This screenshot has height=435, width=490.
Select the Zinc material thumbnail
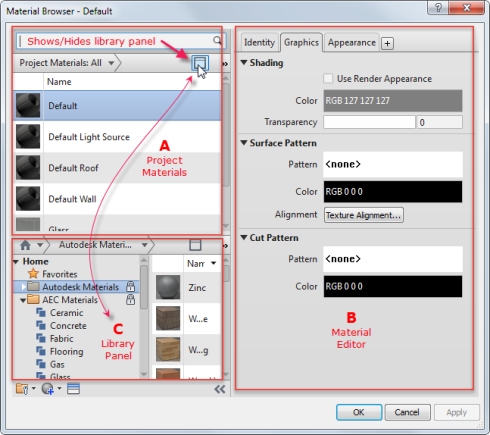point(168,287)
